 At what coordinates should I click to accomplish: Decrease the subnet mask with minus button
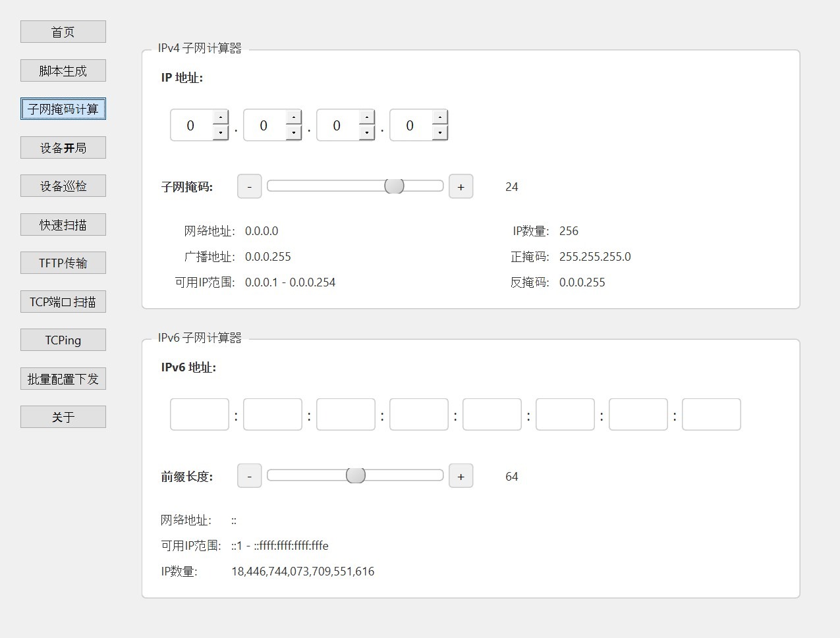[249, 187]
